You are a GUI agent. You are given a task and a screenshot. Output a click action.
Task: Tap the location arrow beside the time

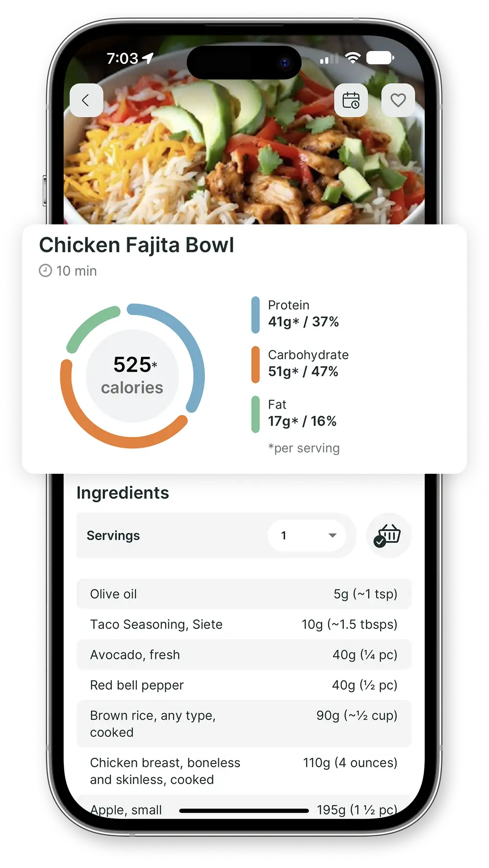[148, 58]
